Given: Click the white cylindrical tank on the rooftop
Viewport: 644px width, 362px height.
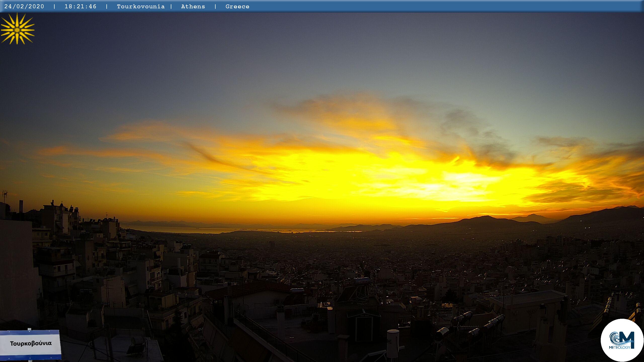Looking at the screenshot, I should tap(393, 343).
